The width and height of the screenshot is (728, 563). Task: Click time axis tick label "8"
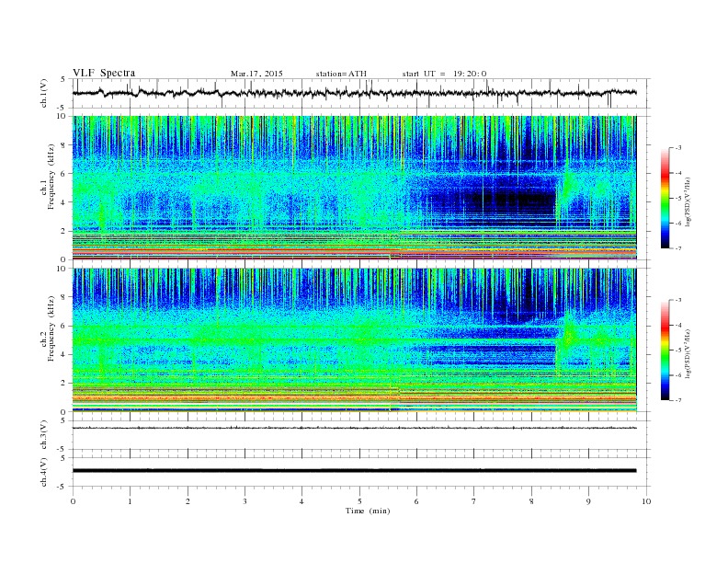531,501
